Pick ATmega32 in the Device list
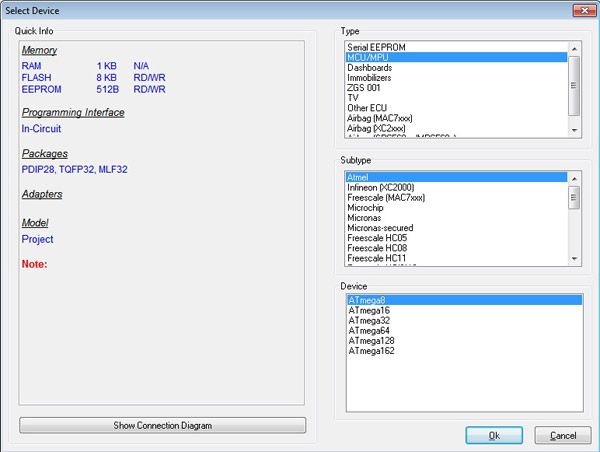Image resolution: width=600 pixels, height=452 pixels. [x=369, y=321]
